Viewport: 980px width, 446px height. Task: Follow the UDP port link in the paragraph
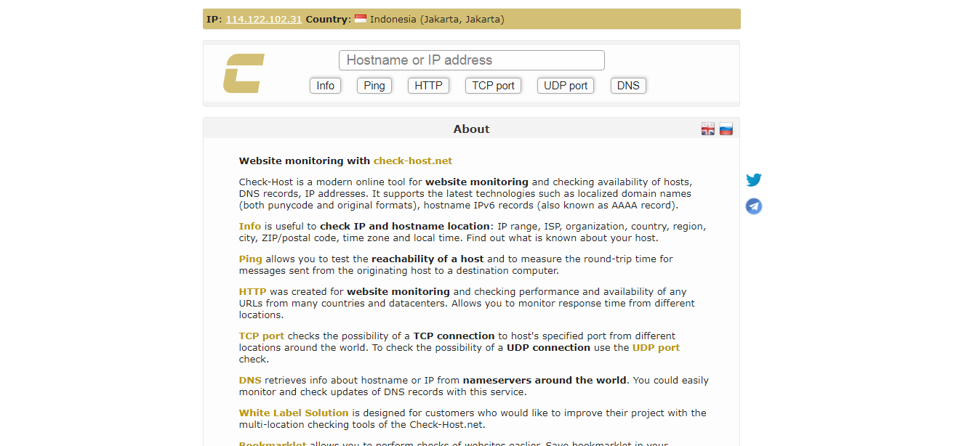click(656, 347)
